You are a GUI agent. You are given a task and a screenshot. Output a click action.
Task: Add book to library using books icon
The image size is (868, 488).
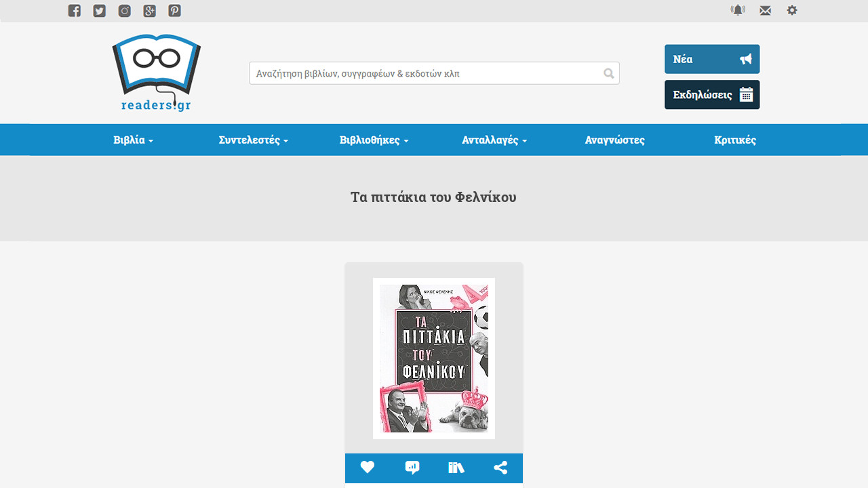[456, 468]
